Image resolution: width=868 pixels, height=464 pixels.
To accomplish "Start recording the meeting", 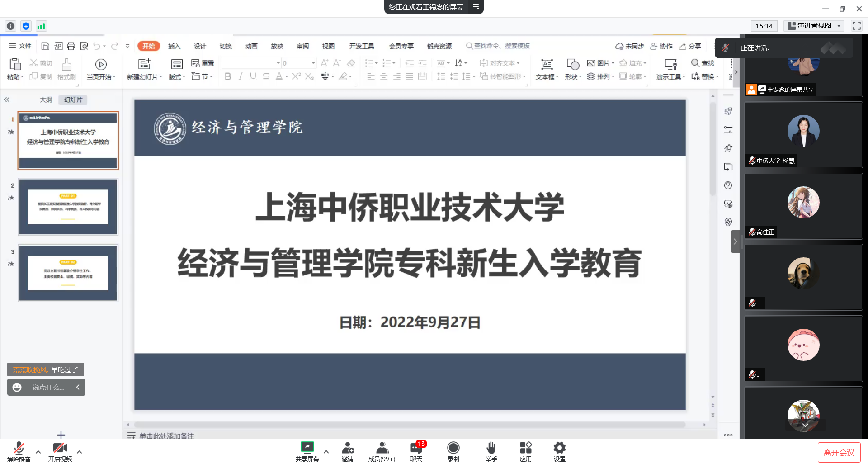I will [453, 448].
